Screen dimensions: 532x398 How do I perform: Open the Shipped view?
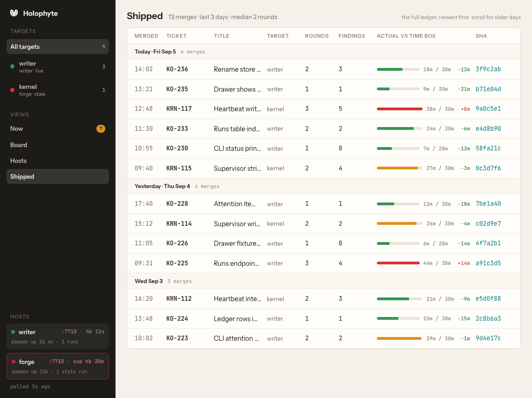58,176
